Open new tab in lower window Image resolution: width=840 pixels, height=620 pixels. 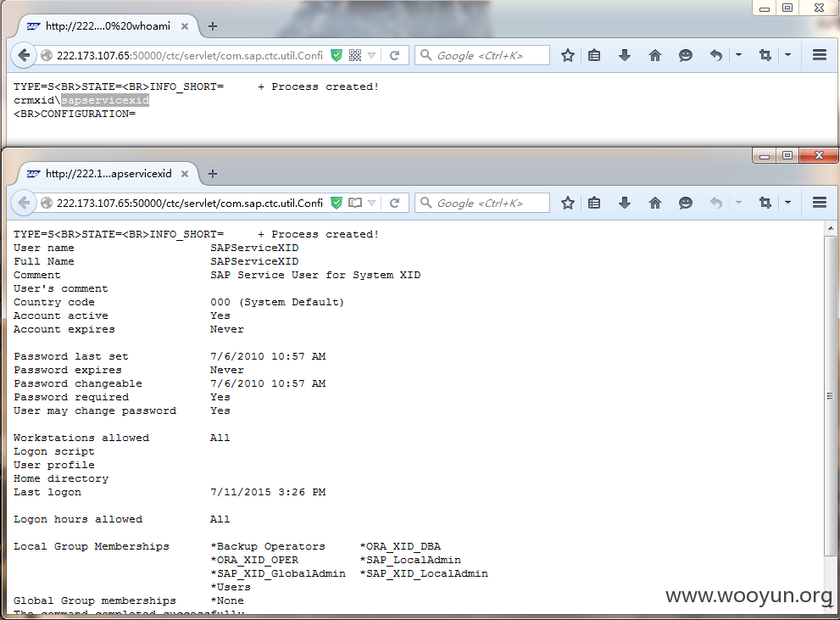point(213,174)
